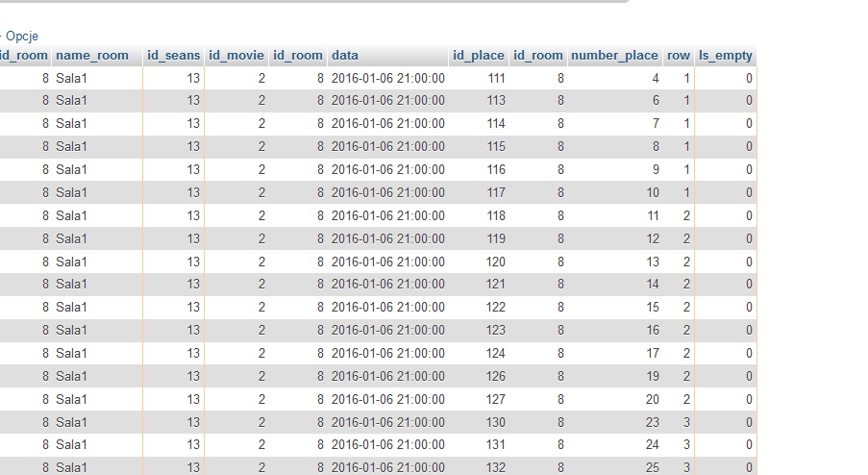
Task: Sort by the Is_empty column header
Action: click(x=725, y=56)
